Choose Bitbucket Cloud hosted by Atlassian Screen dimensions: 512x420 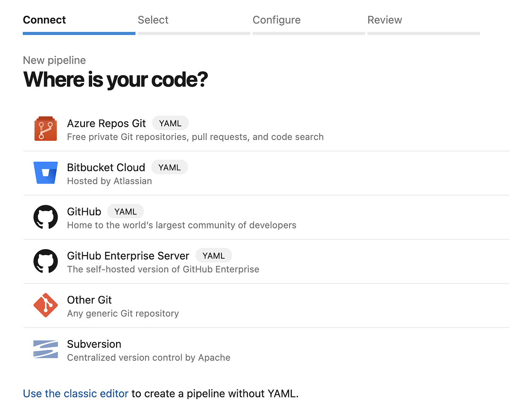[x=106, y=167]
